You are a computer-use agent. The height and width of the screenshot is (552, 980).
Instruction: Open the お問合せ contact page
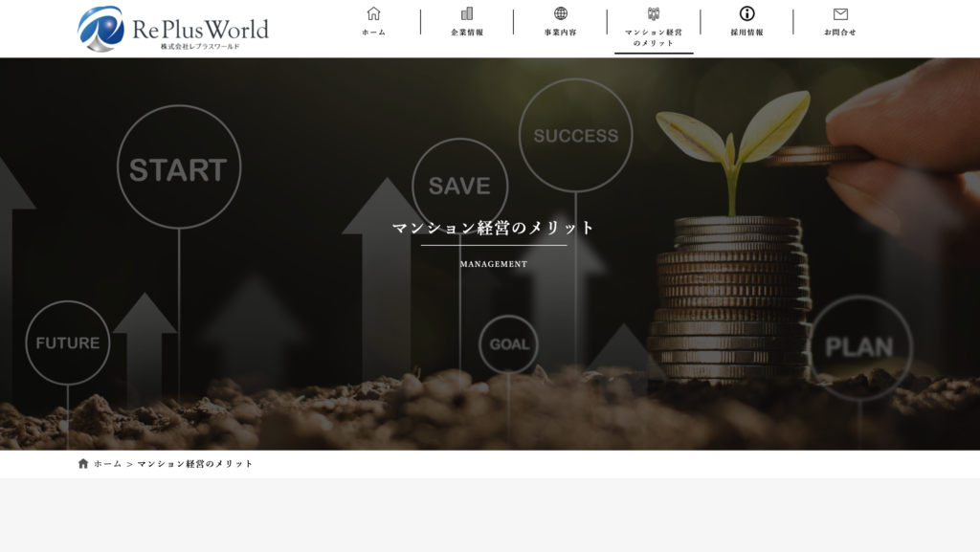839,31
